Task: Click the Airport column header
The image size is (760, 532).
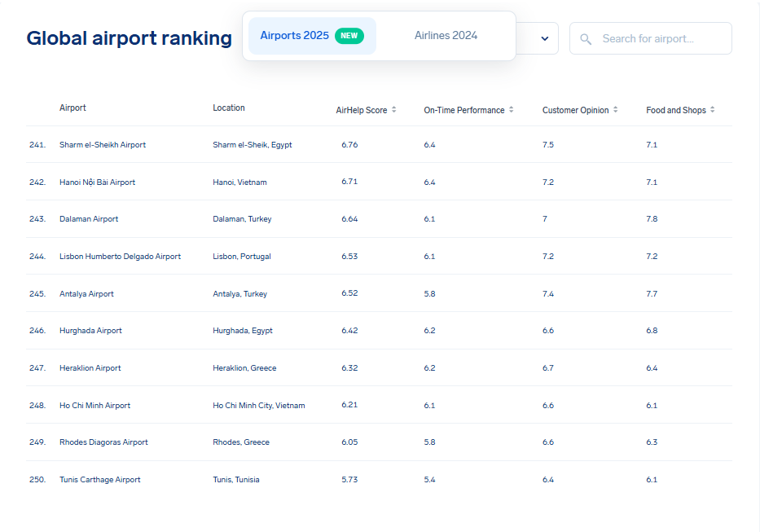Action: [72, 108]
